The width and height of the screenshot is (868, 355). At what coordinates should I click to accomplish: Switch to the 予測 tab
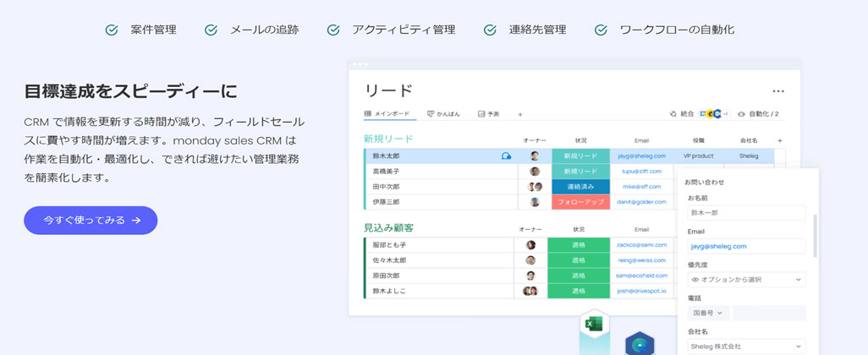point(489,114)
